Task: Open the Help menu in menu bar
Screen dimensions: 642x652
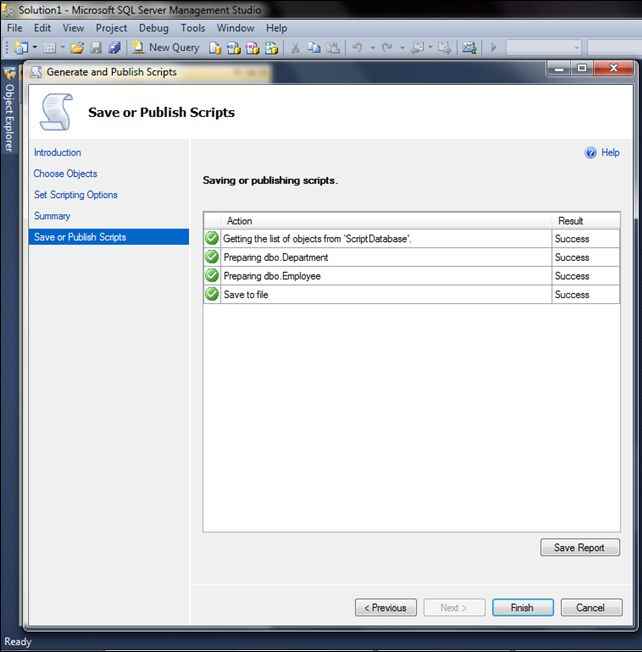Action: 277,28
